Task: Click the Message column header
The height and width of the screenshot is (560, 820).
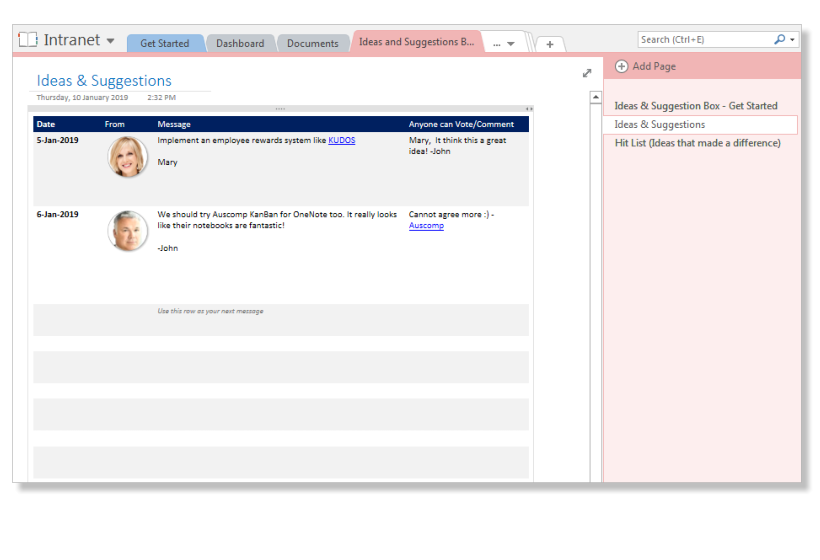Action: click(x=174, y=124)
